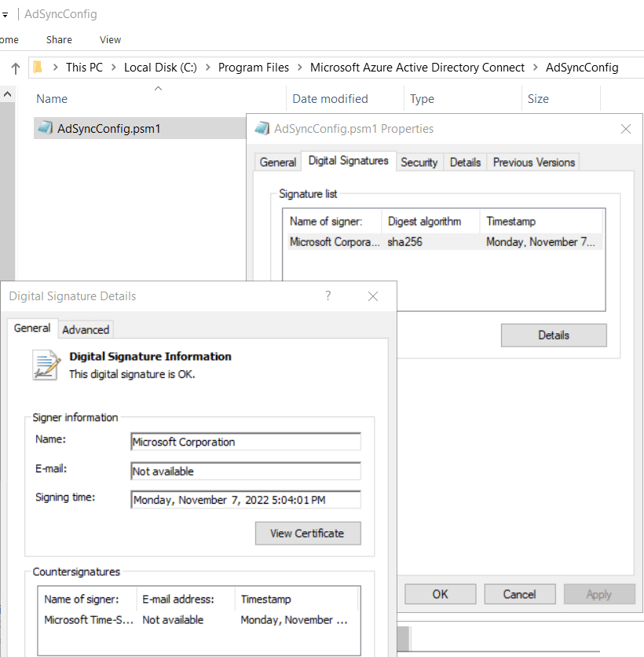Click the View Certificate button
644x657 pixels.
307,533
